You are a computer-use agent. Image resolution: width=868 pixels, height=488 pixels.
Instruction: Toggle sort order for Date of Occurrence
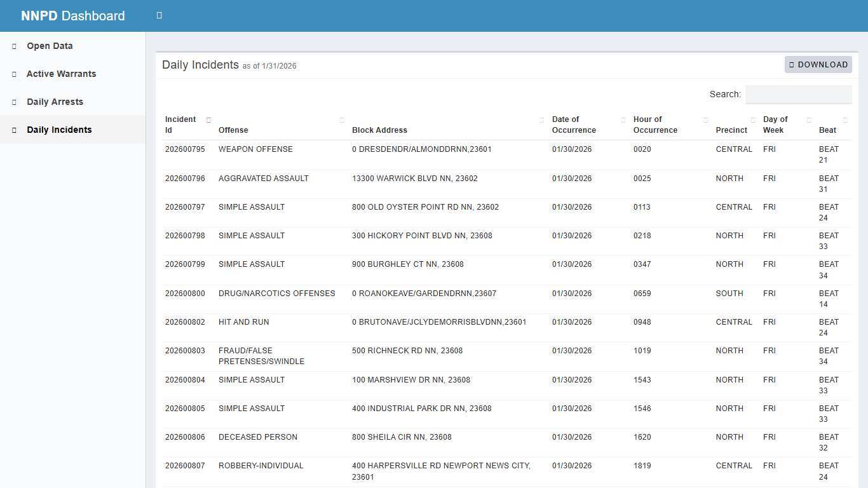623,119
